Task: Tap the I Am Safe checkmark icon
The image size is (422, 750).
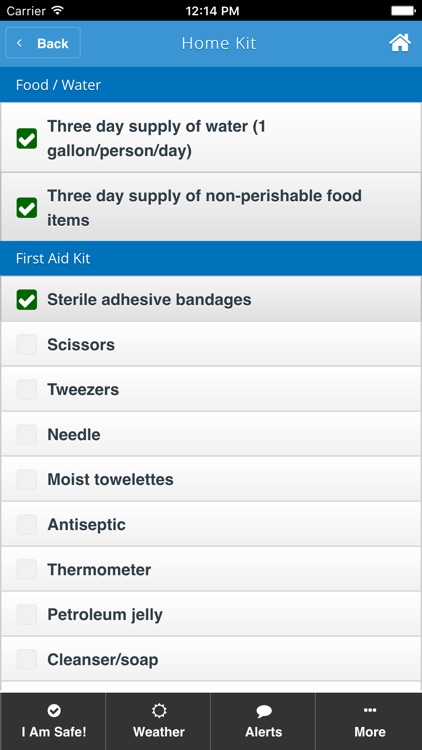Action: click(x=54, y=711)
